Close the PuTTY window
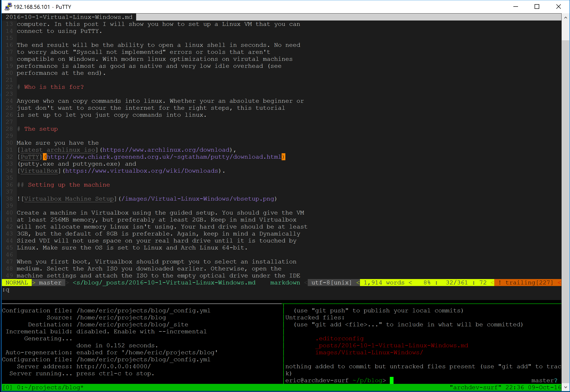The image size is (570, 392). click(x=558, y=7)
